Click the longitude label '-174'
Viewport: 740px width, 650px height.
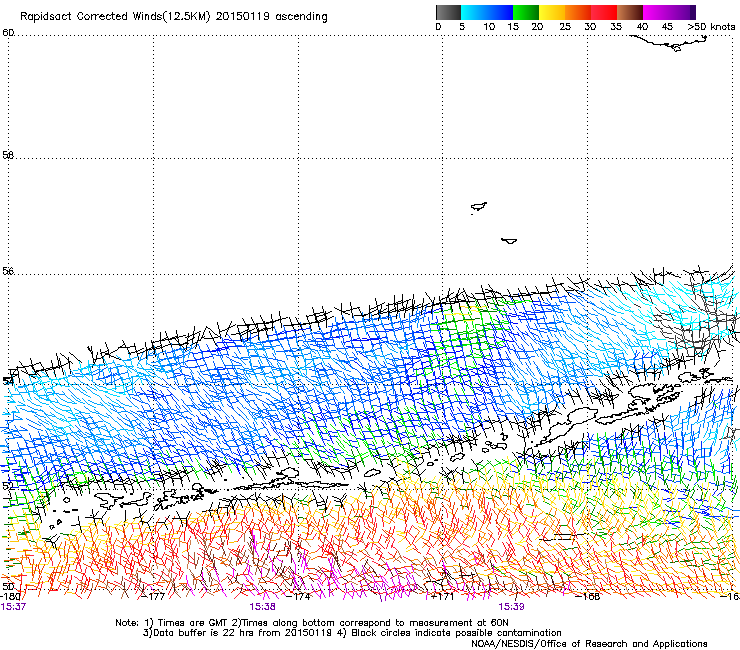pyautogui.click(x=299, y=596)
